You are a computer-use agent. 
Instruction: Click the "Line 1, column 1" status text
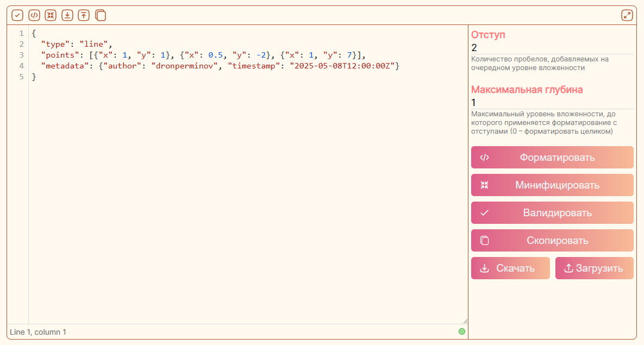(38, 332)
